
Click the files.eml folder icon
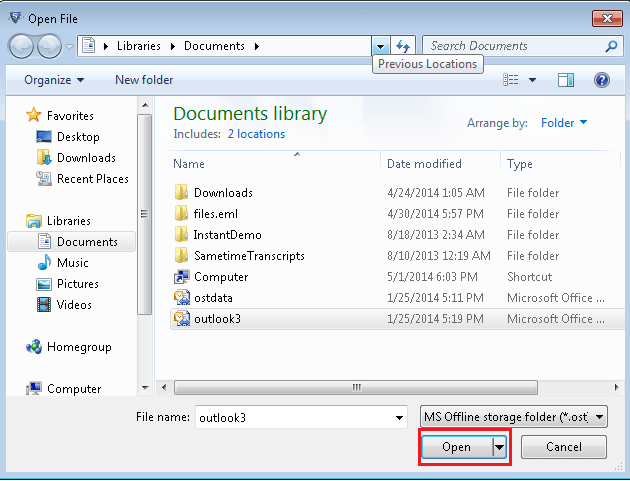point(182,214)
